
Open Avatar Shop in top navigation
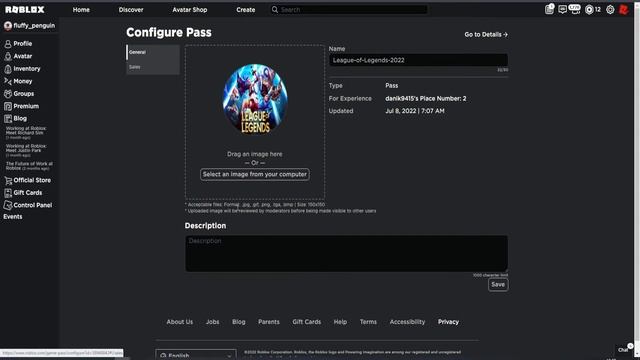pos(190,9)
